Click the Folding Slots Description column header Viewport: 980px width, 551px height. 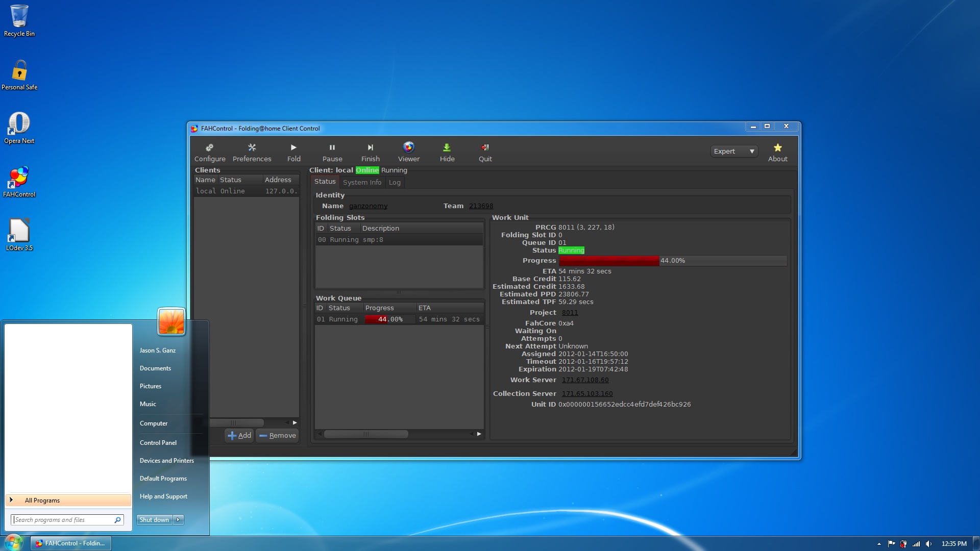pos(422,229)
